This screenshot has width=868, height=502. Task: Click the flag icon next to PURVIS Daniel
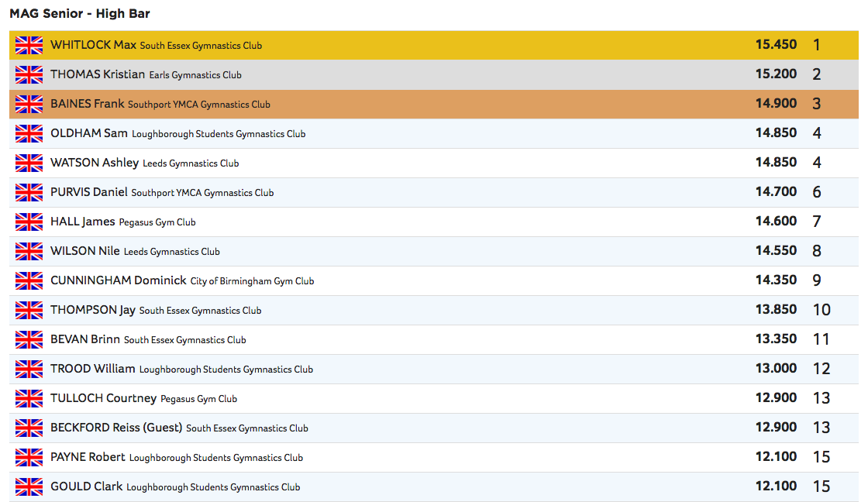click(29, 192)
